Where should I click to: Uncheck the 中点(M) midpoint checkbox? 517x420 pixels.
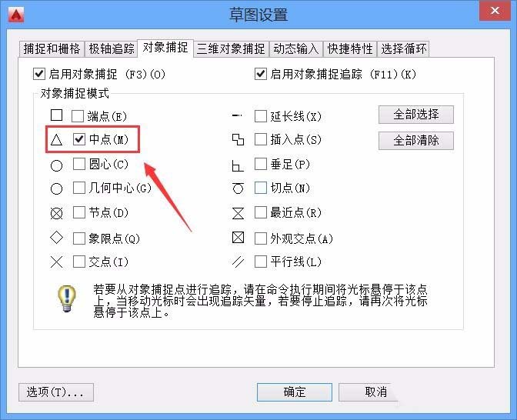(x=79, y=139)
